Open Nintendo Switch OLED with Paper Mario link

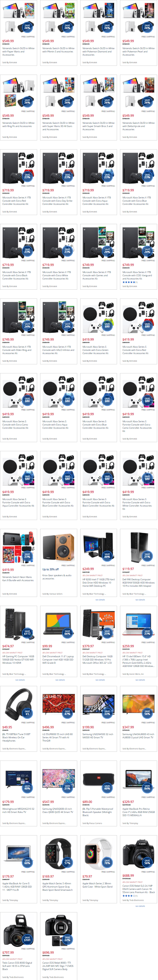coord(18,52)
